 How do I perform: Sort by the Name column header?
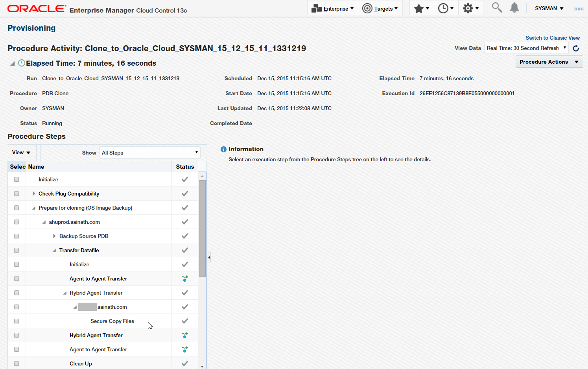coord(99,167)
